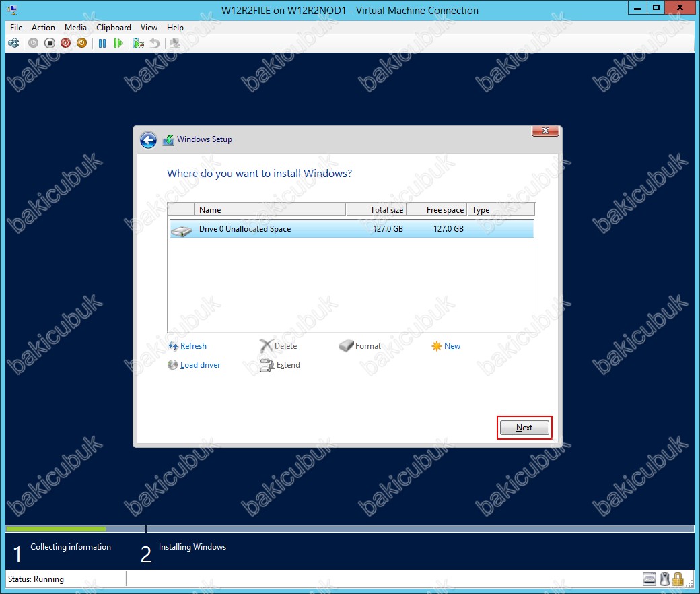Select the Drive 0 Unallocated Space row

[352, 229]
